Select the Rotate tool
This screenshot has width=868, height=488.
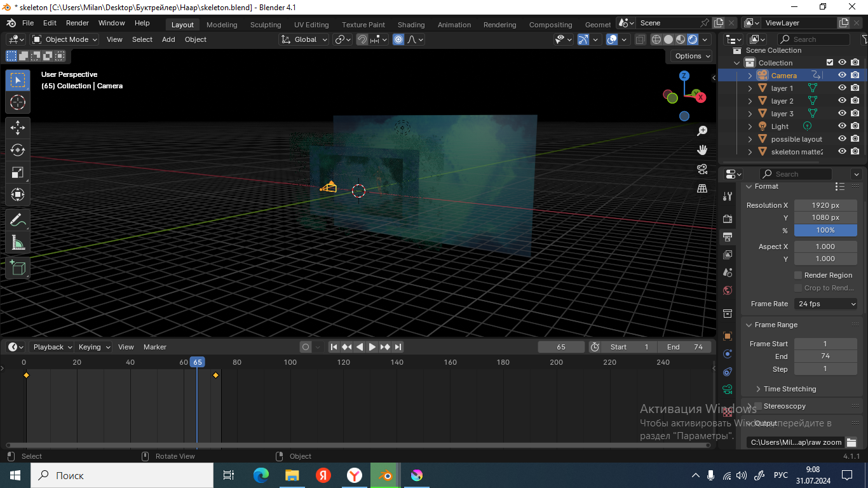tap(18, 150)
